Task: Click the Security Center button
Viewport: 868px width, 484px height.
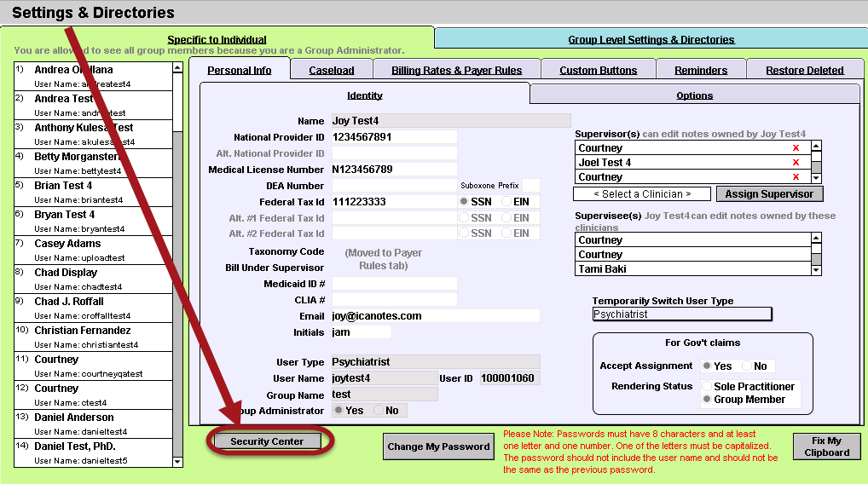Action: (x=267, y=441)
